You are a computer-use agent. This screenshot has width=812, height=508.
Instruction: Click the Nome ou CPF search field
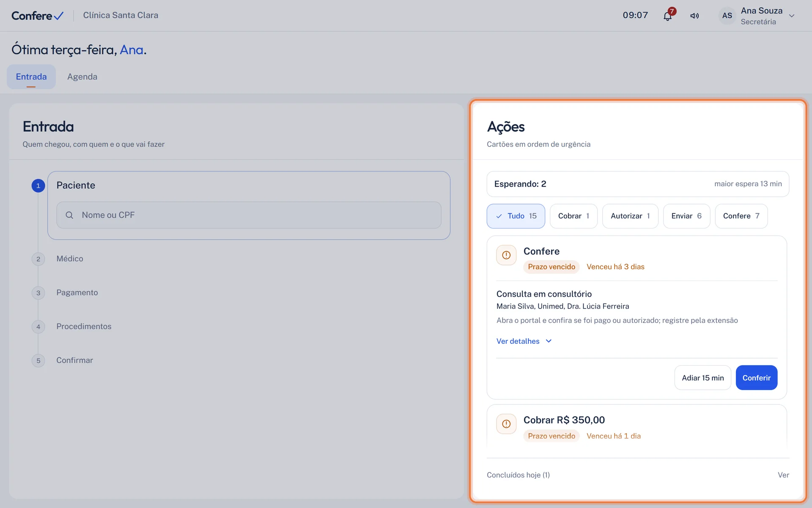tap(249, 215)
